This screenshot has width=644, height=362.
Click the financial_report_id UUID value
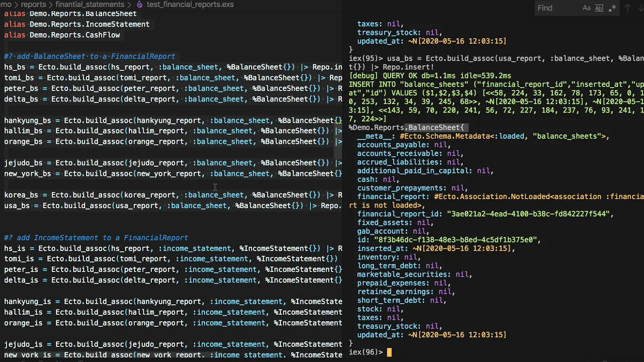pyautogui.click(x=528, y=214)
